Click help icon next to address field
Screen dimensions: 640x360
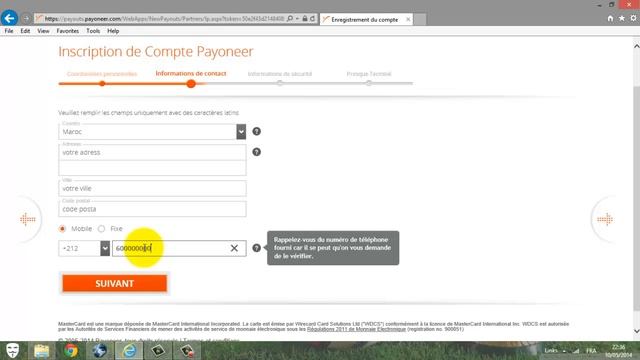[x=256, y=152]
